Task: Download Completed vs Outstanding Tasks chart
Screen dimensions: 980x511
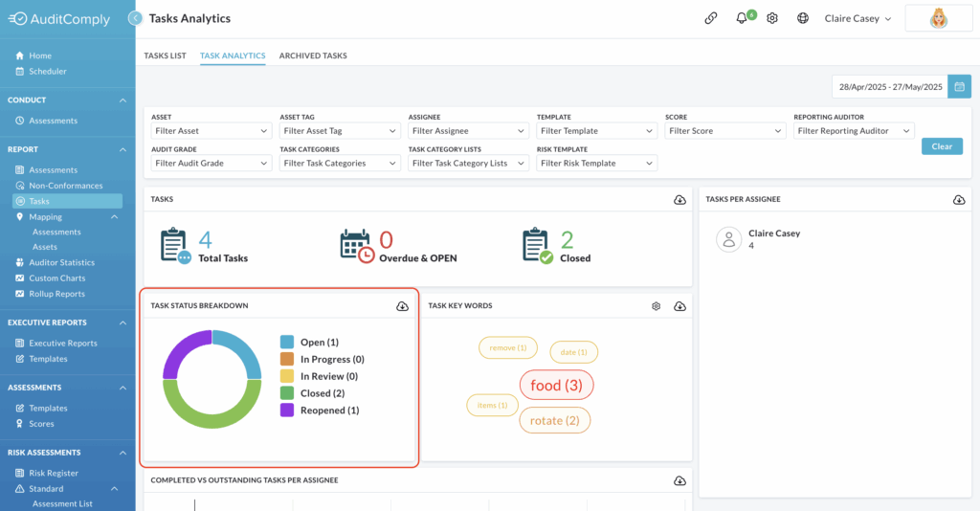Action: tap(680, 481)
